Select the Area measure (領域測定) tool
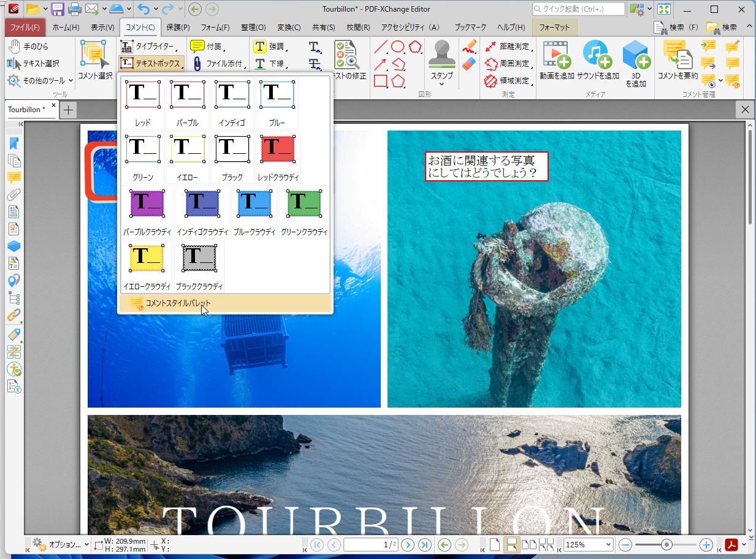756x559 pixels. (x=508, y=81)
